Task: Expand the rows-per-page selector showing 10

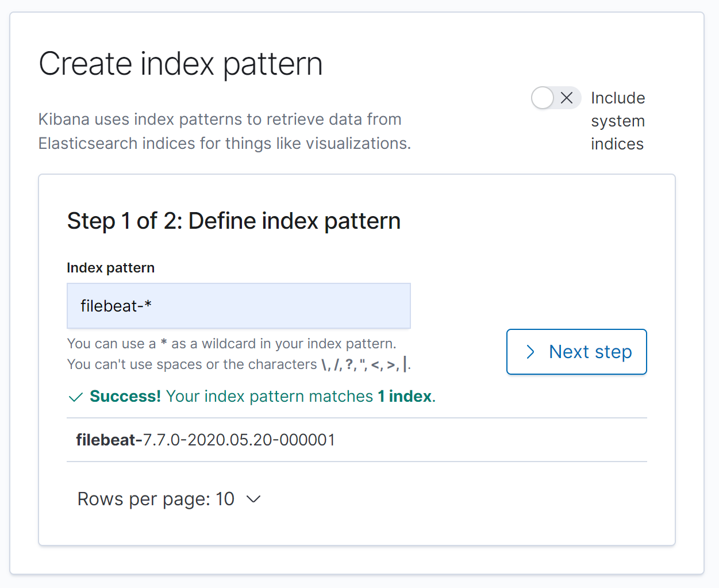Action: [170, 499]
